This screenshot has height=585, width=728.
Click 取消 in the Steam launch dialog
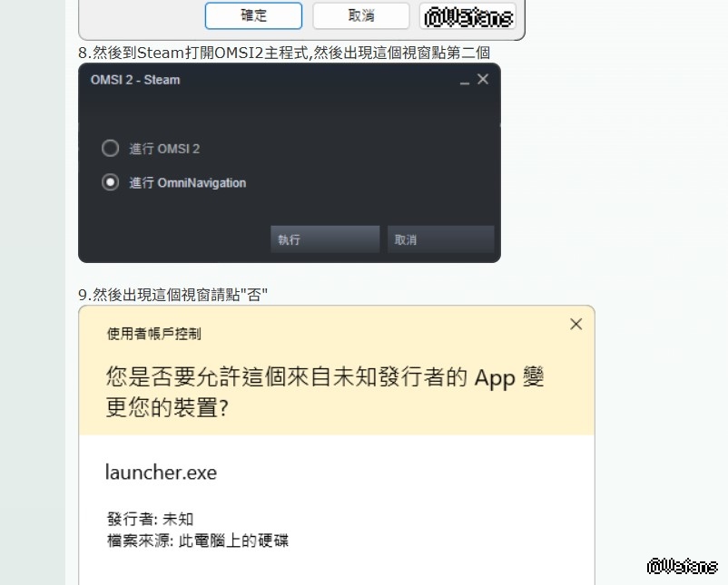pos(440,239)
